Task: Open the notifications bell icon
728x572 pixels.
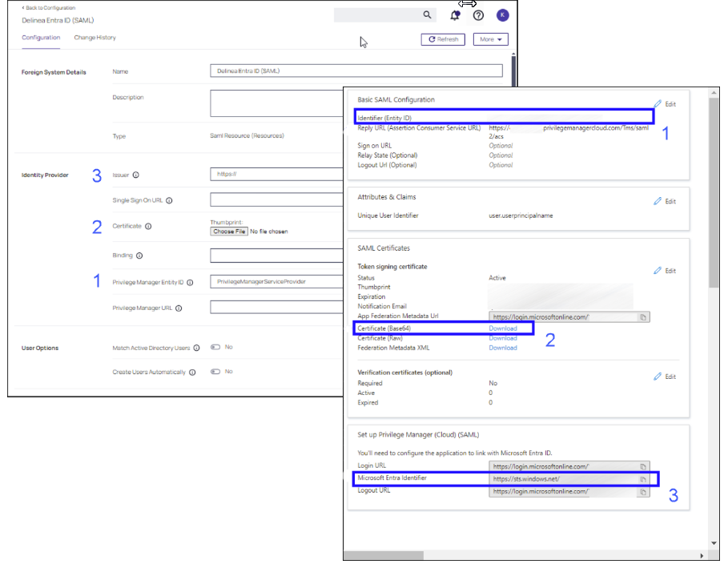Action: (x=455, y=15)
